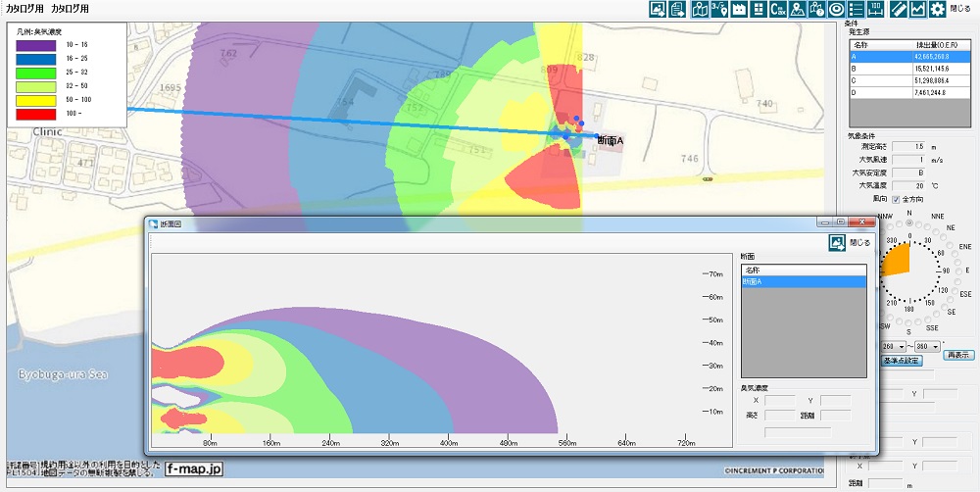Select source row B in the 発生源 table
The height and width of the screenshot is (492, 980).
pyautogui.click(x=910, y=69)
